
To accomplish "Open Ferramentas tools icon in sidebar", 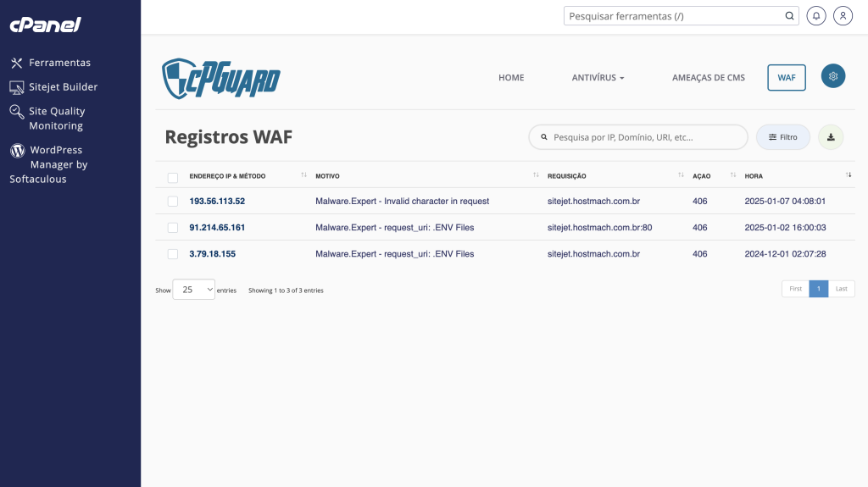I will pos(17,63).
